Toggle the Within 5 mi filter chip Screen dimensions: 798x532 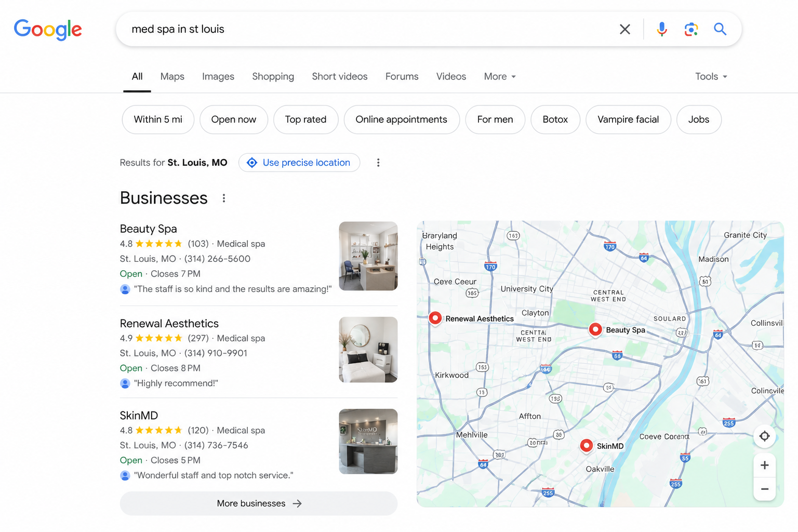click(158, 119)
